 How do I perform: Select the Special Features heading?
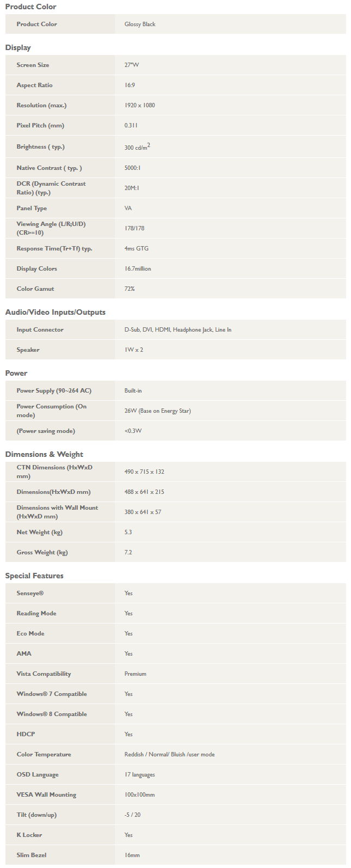34,576
